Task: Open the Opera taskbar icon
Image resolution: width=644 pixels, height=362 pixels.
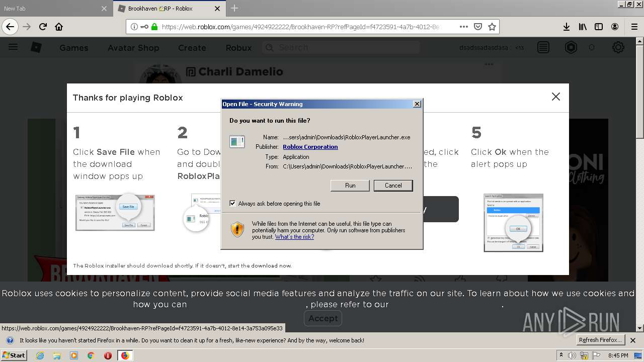Action: tap(108, 355)
